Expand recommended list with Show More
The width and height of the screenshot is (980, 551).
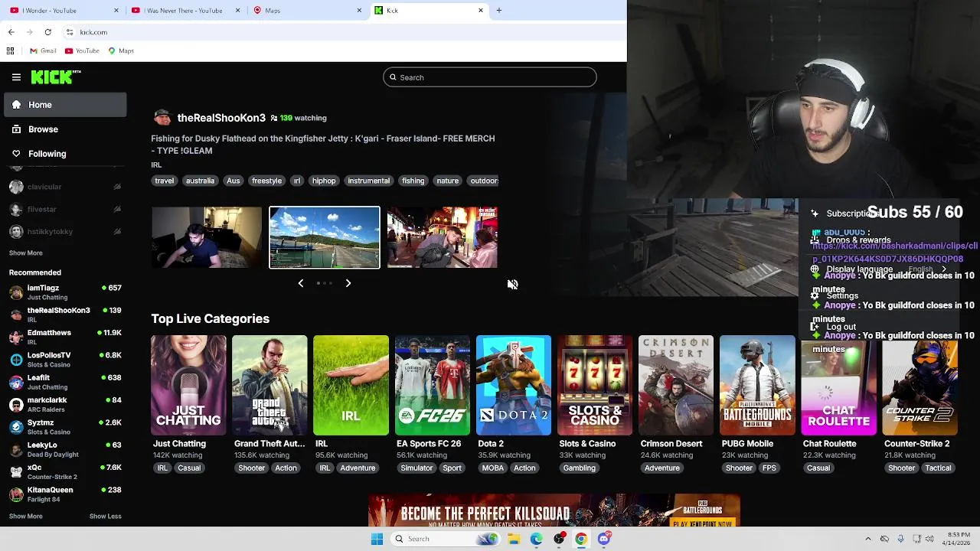tap(25, 517)
